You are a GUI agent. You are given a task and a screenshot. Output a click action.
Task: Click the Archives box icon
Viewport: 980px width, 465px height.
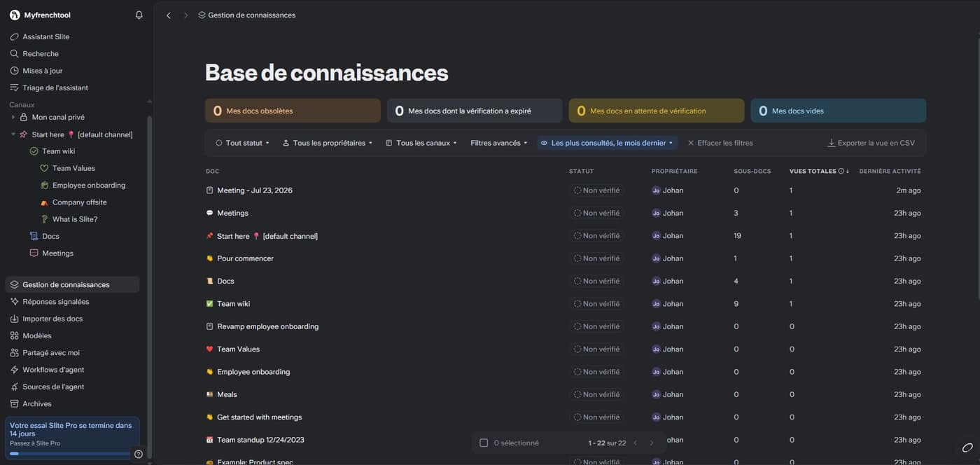[x=14, y=403]
